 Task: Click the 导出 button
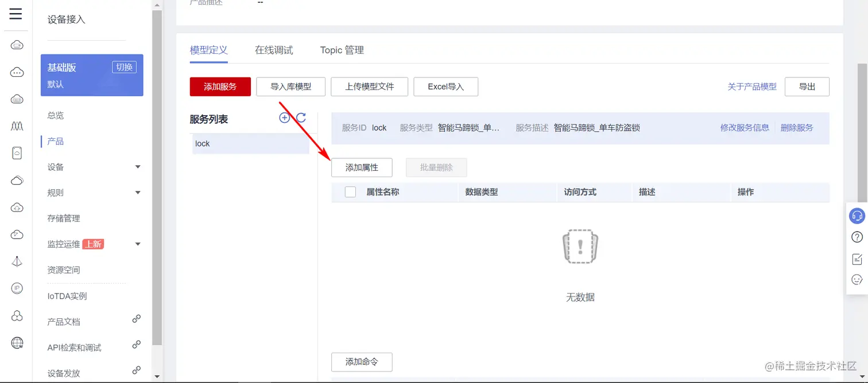click(x=807, y=87)
